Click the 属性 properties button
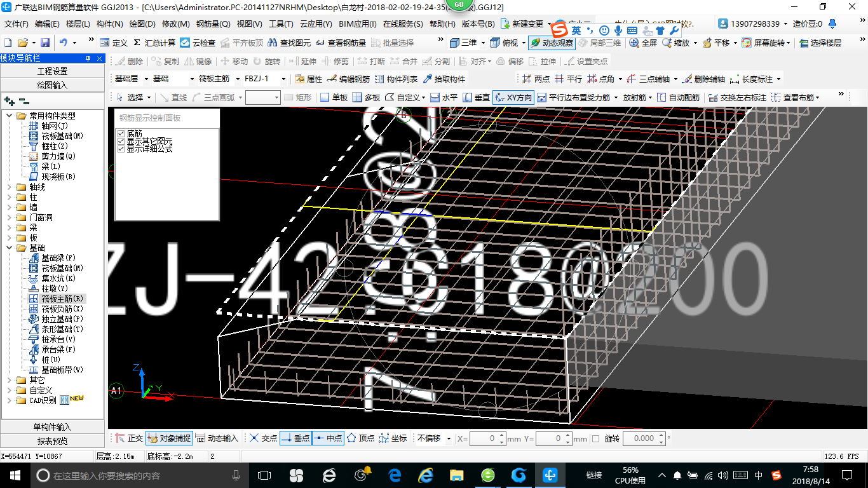The height and width of the screenshot is (488, 868). (309, 79)
